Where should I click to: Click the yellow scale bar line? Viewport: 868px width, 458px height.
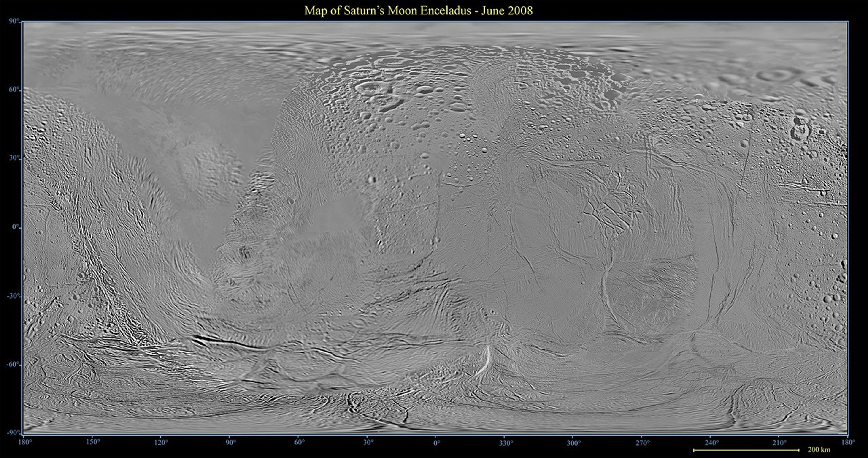(x=746, y=450)
